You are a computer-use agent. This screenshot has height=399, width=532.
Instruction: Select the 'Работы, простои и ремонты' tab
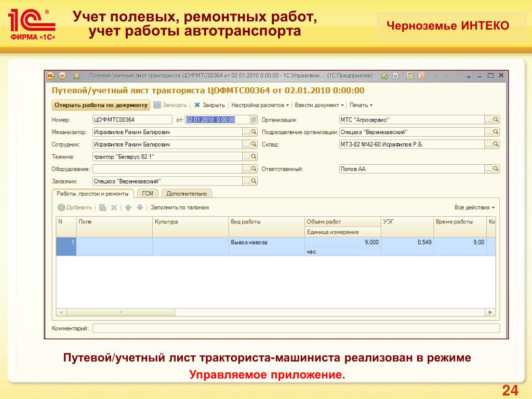92,194
